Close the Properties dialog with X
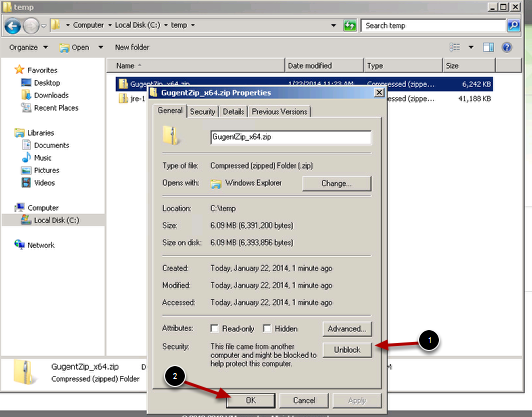The width and height of the screenshot is (532, 417). coord(379,92)
